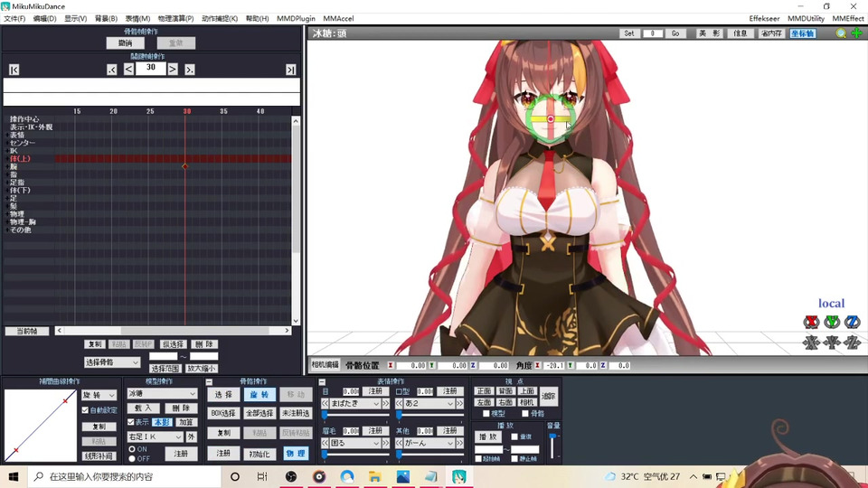
Task: Click previous eye morph << arrow beside まばたき
Action: pyautogui.click(x=325, y=404)
